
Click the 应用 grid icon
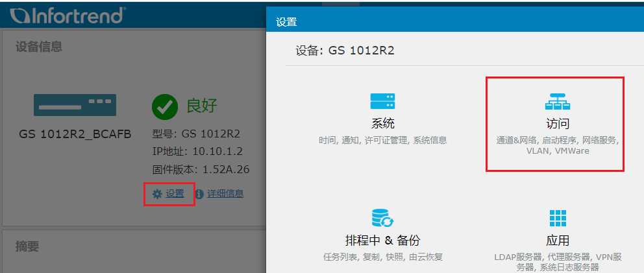tap(558, 218)
